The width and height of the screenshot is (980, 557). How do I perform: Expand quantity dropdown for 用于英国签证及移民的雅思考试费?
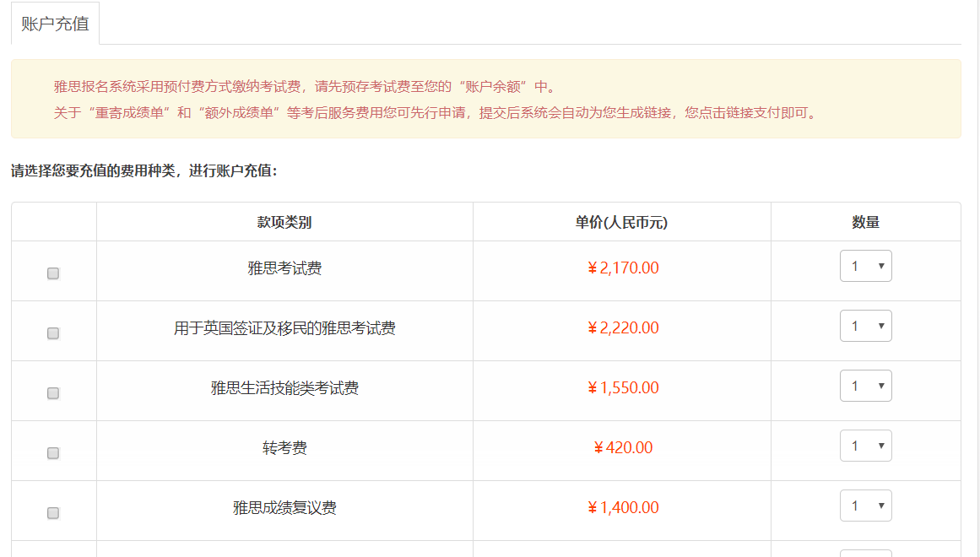click(x=866, y=327)
